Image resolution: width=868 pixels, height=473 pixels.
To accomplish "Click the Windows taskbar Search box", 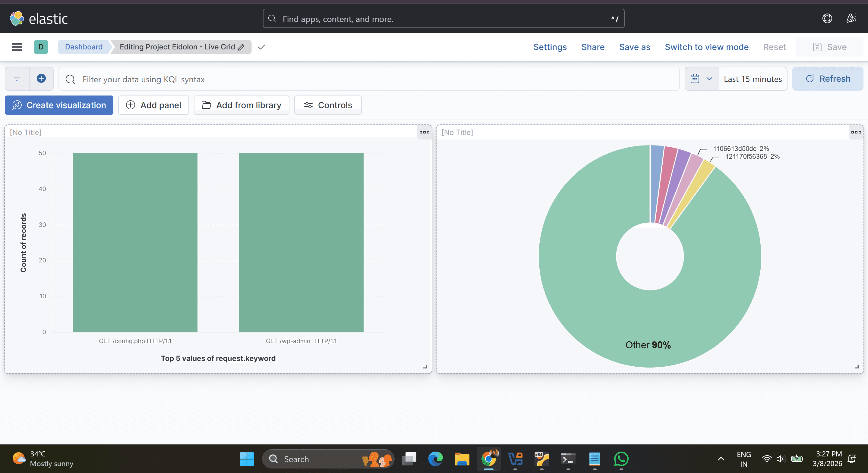I will pyautogui.click(x=328, y=459).
